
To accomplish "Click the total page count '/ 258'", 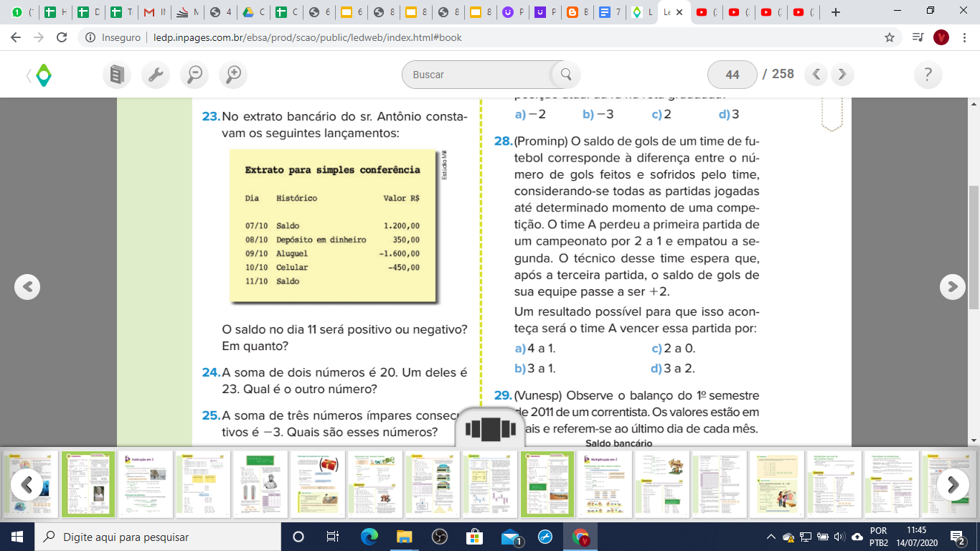I will coord(778,74).
